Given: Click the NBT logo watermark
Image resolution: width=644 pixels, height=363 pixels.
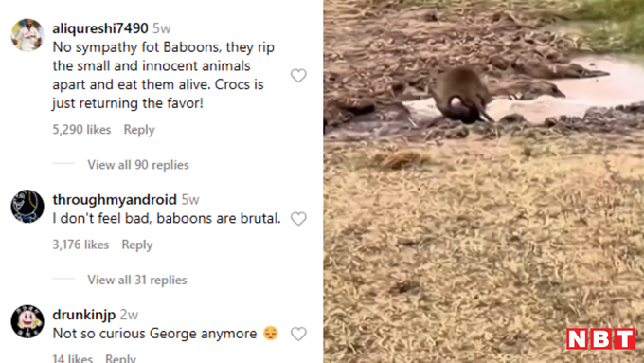Looking at the screenshot, I should [600, 338].
